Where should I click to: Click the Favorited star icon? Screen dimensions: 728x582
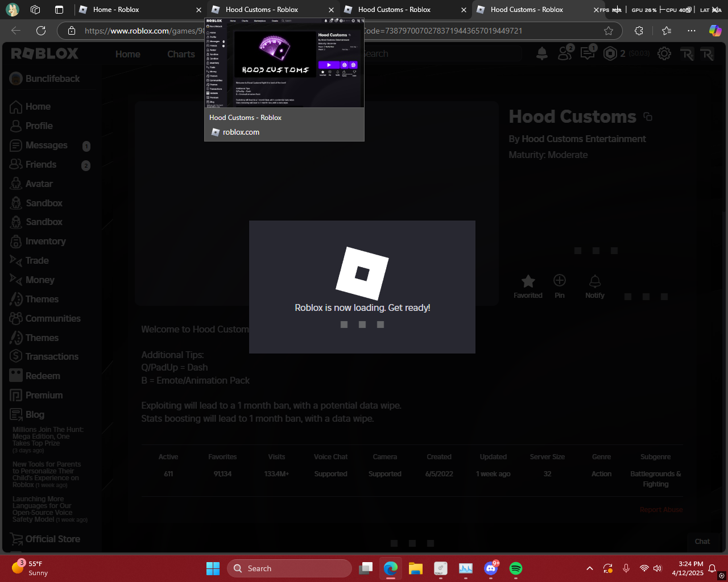(528, 281)
